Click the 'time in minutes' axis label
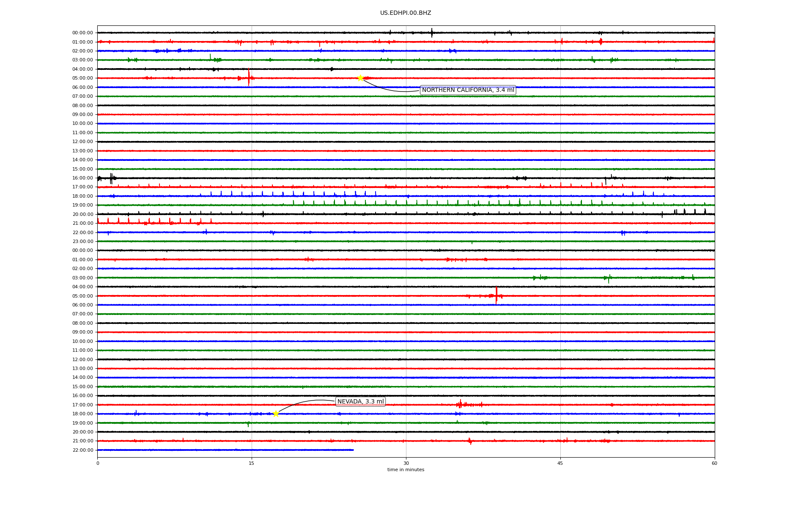 pos(405,470)
